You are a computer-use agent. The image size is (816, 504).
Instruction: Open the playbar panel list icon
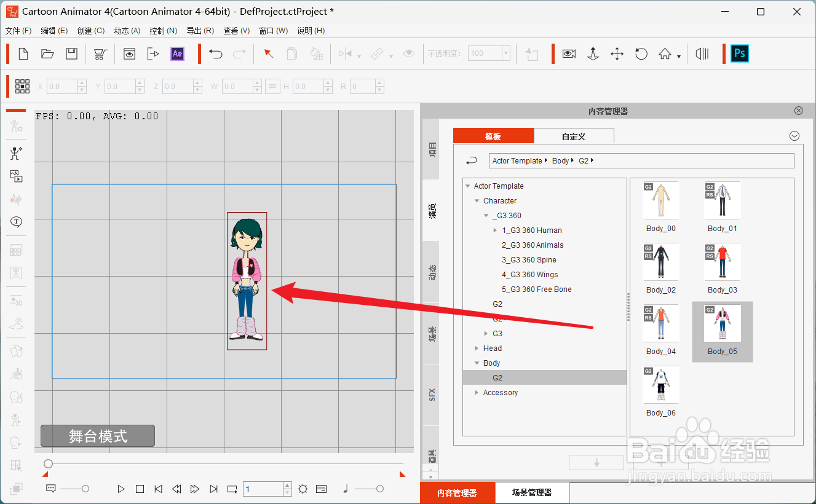point(321,489)
